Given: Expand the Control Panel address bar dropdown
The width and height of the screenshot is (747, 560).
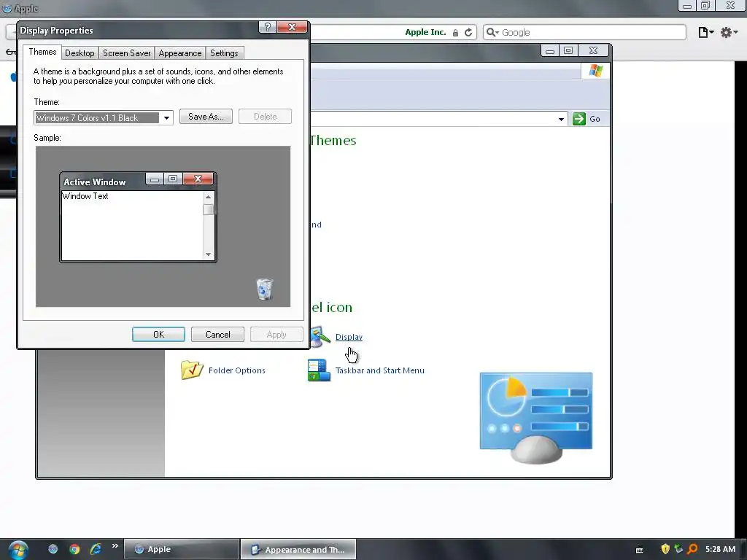Looking at the screenshot, I should click(x=561, y=119).
